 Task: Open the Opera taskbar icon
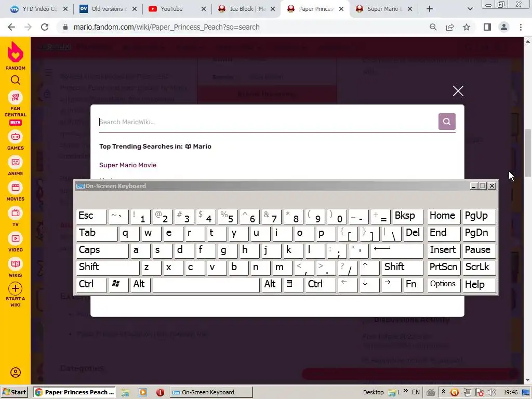pos(160,393)
